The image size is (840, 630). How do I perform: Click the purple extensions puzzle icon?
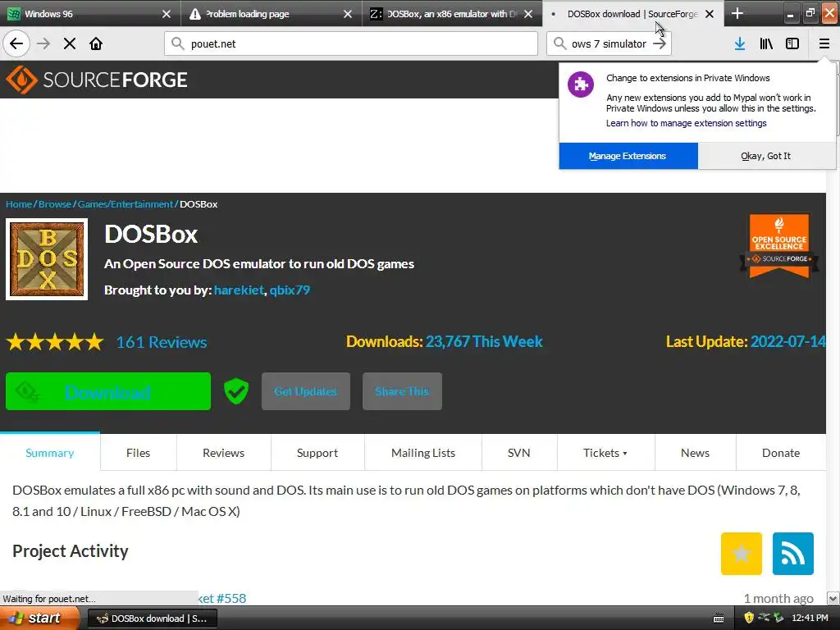tap(581, 84)
